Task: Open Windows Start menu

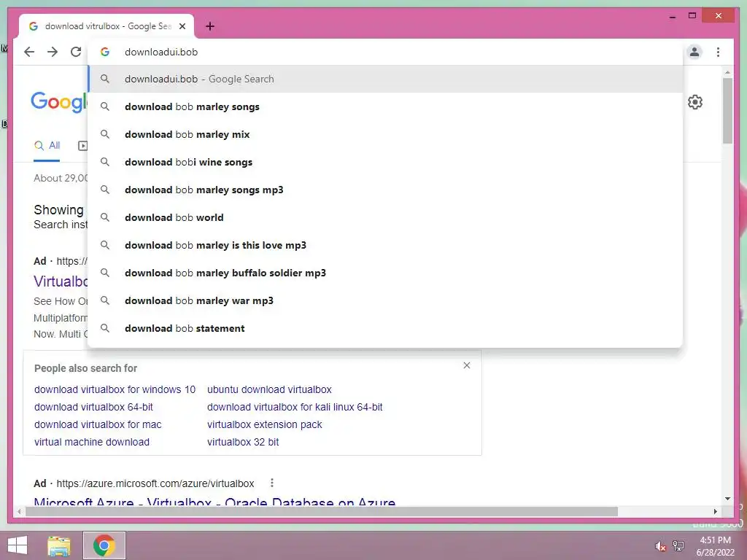Action: (x=18, y=545)
